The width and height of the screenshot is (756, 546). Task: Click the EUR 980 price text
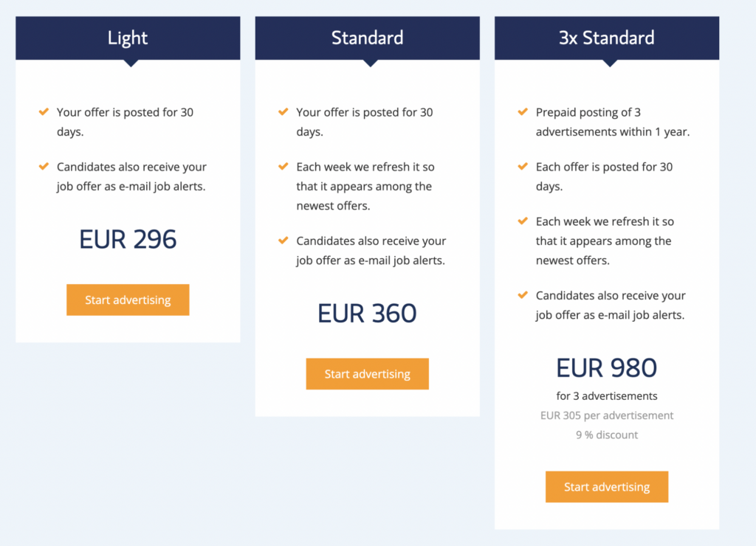coord(607,367)
